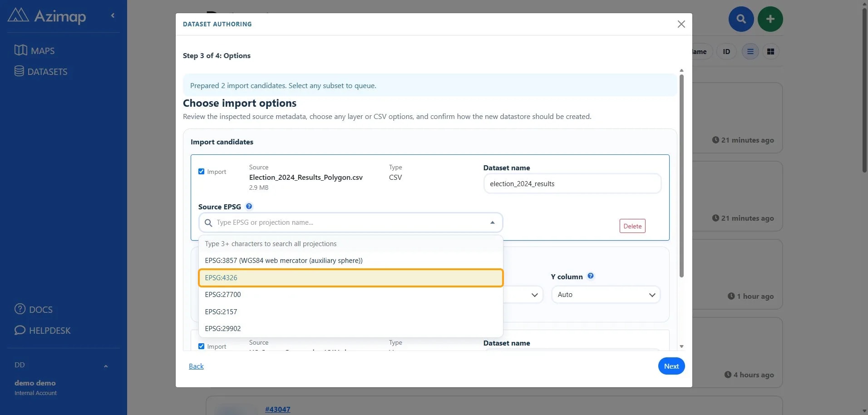Click the dialog's vertical scrollbar
This screenshot has width=868, height=415.
coord(681,175)
